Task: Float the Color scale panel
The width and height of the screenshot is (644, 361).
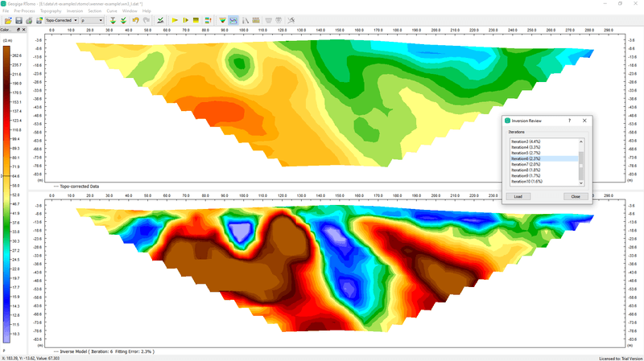Action: pos(19,29)
